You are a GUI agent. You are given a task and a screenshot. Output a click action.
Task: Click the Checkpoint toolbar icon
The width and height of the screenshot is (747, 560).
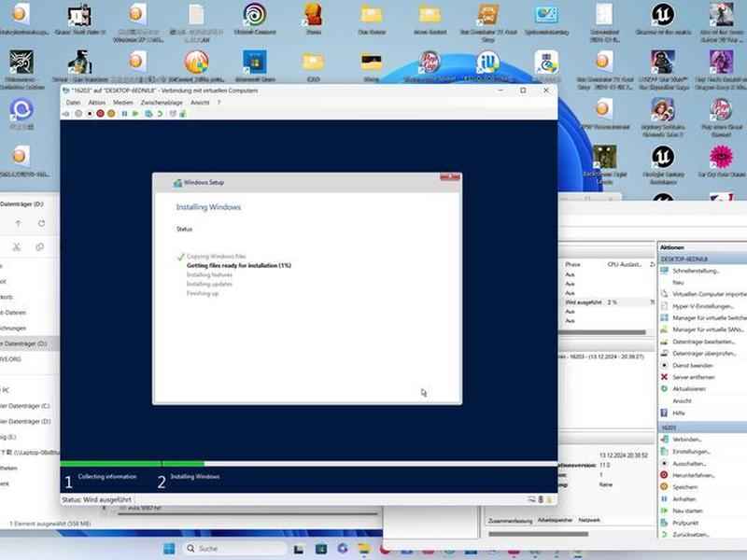(x=148, y=114)
